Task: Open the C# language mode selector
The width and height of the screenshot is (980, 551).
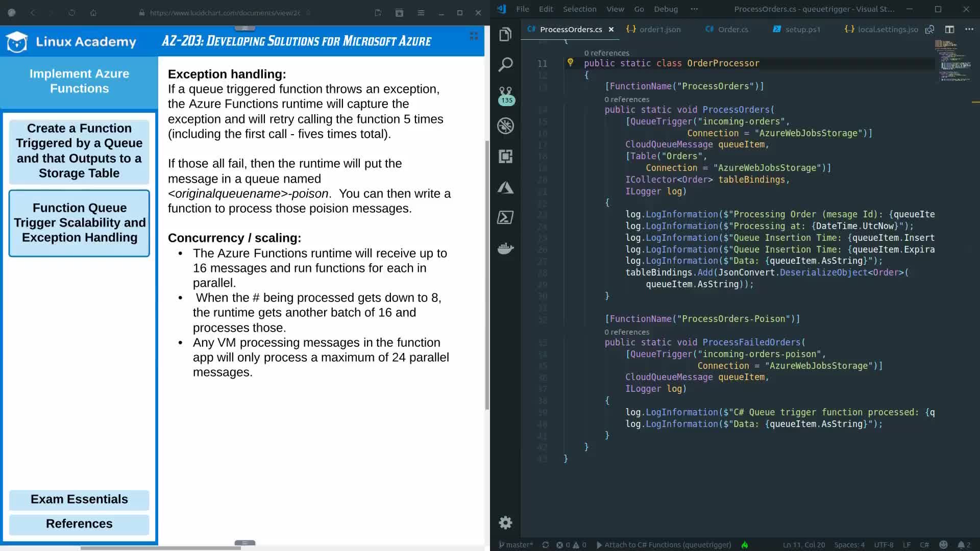Action: 924,545
